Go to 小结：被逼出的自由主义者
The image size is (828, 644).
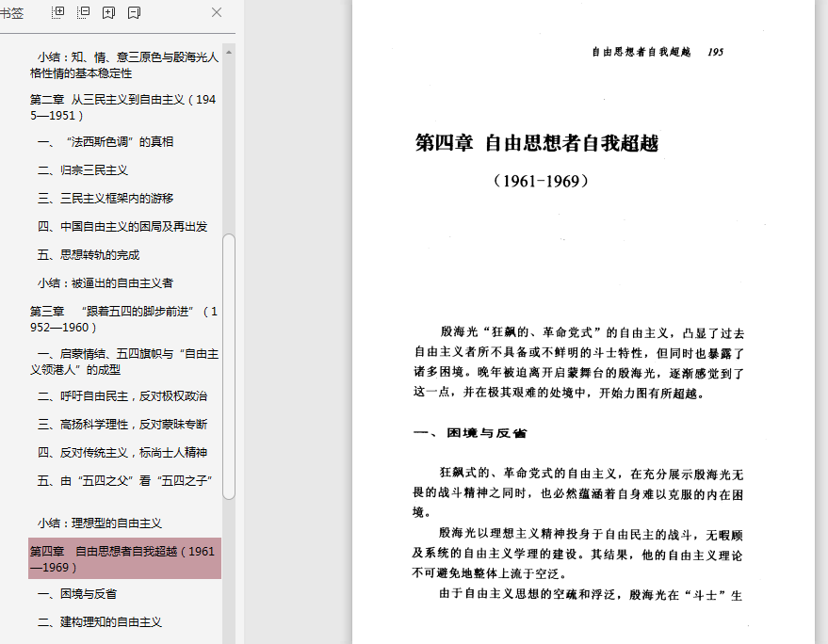pos(106,283)
